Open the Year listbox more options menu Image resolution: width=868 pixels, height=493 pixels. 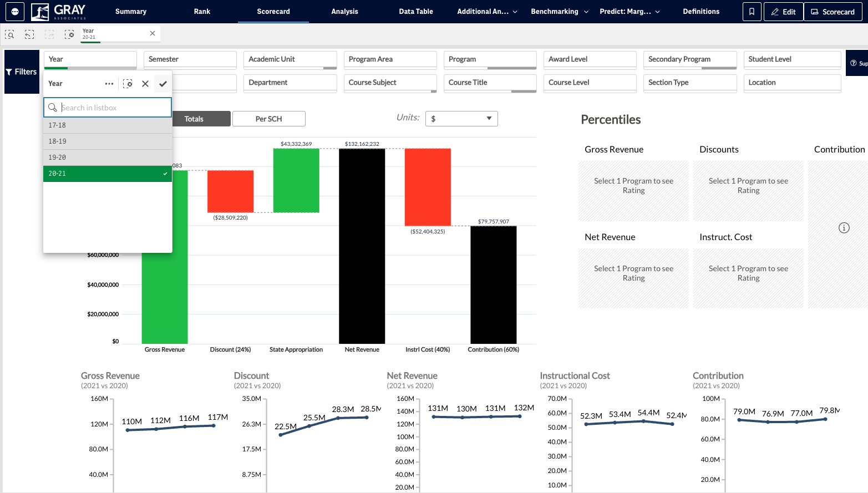click(109, 84)
